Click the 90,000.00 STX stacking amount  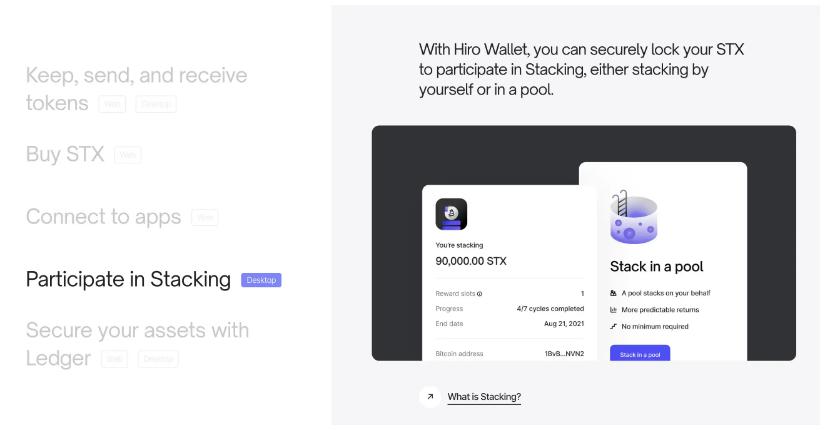tap(471, 261)
